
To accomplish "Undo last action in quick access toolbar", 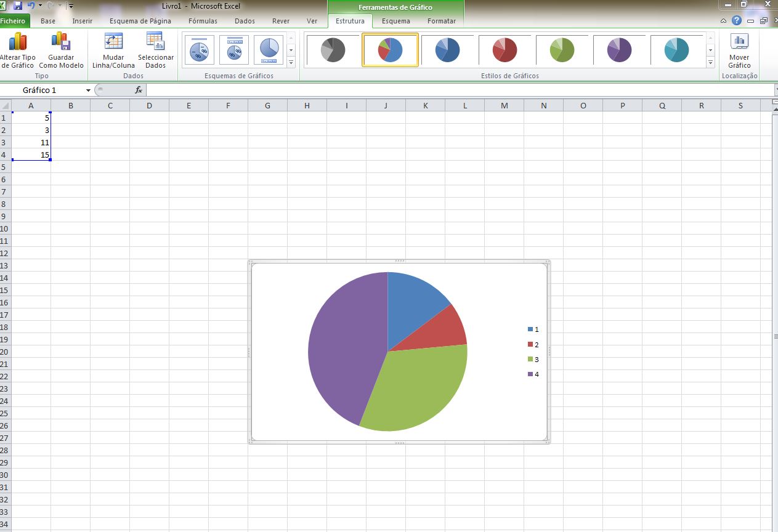I will [x=31, y=6].
